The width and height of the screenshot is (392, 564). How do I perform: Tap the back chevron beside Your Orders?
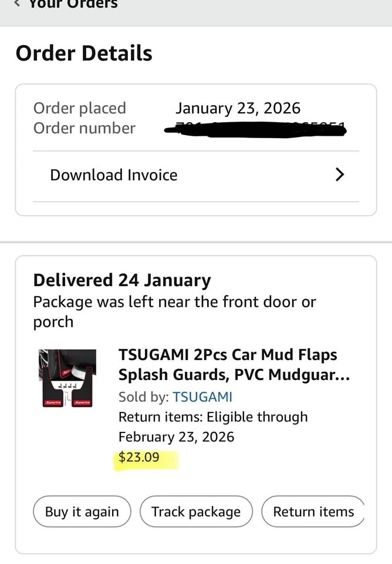click(17, 4)
